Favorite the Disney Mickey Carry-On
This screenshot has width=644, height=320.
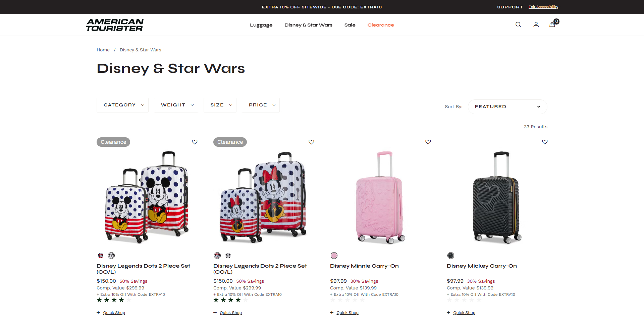point(544,142)
